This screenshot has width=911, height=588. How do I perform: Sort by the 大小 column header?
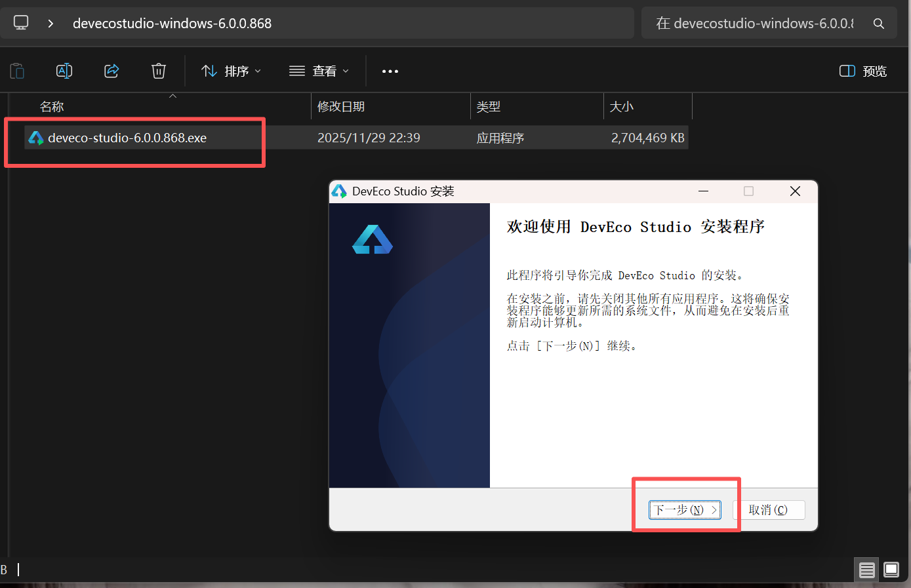tap(621, 107)
